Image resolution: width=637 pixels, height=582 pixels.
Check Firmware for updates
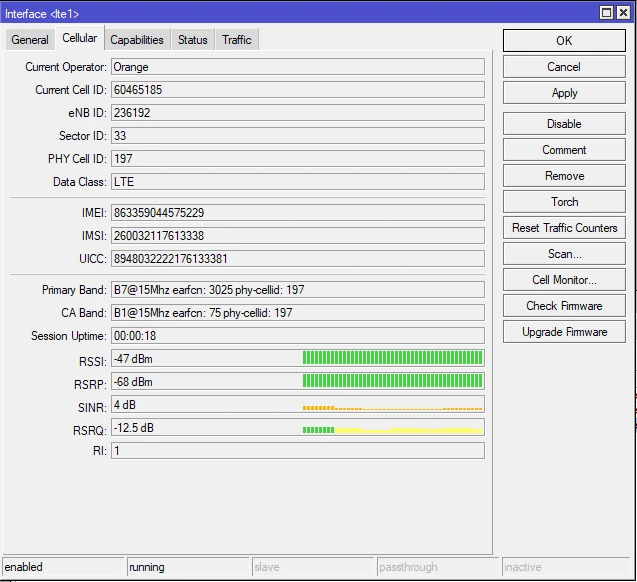coord(564,305)
